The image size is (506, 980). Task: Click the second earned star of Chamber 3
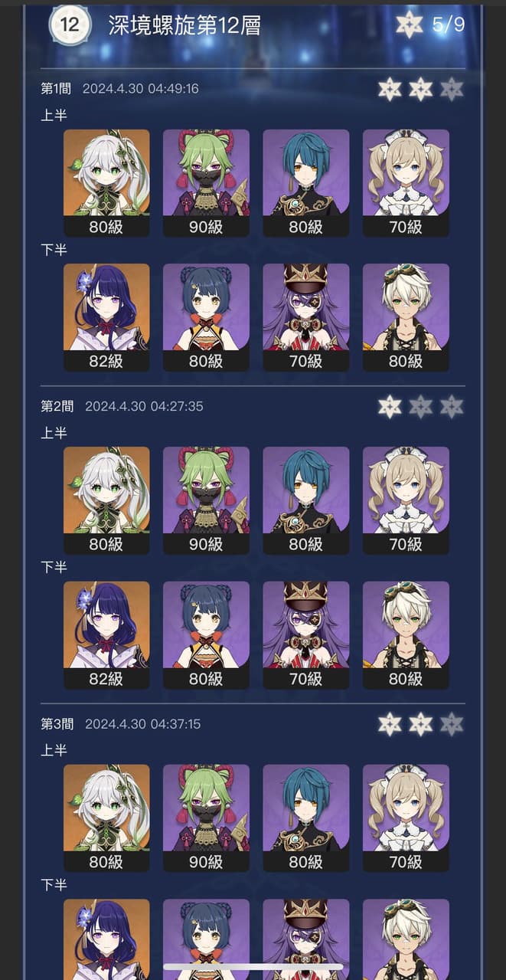[x=420, y=723]
